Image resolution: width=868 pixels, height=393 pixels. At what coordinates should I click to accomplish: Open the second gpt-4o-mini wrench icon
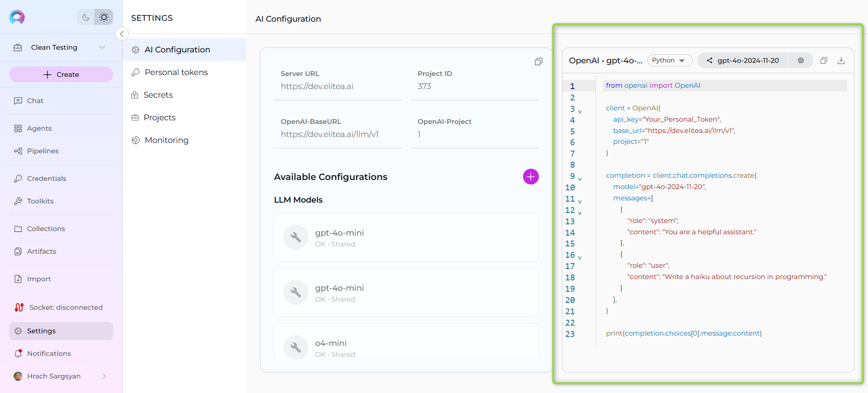296,293
